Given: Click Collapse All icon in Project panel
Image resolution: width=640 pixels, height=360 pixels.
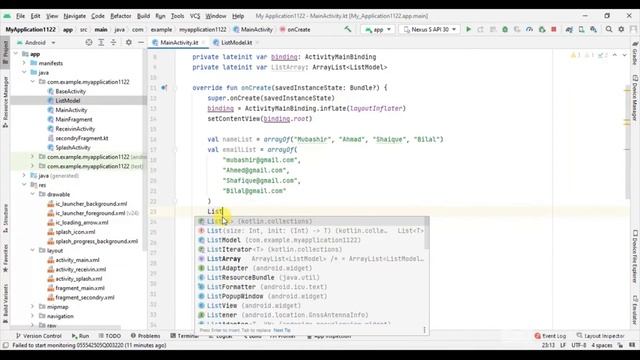Looking at the screenshot, I should coord(113,42).
